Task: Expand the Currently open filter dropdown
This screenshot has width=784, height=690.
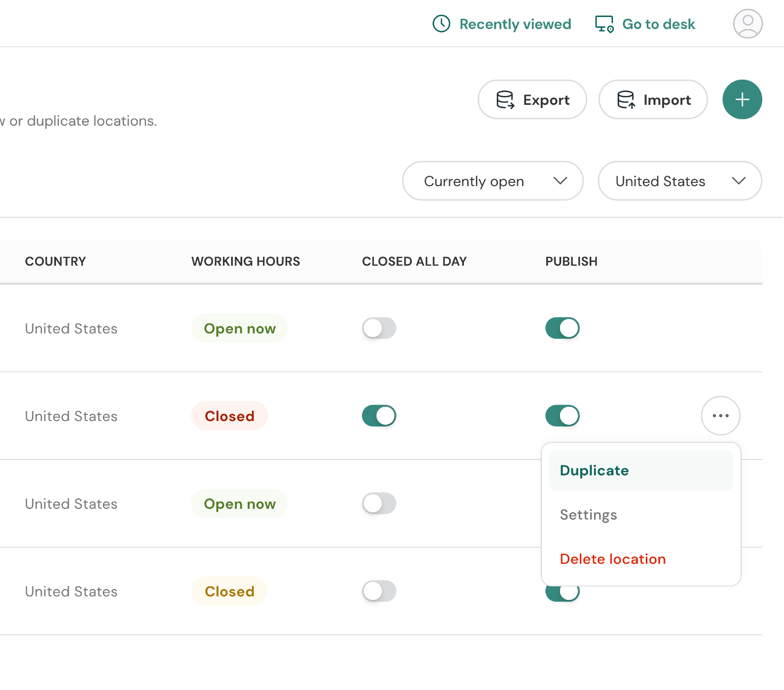Action: [x=492, y=181]
